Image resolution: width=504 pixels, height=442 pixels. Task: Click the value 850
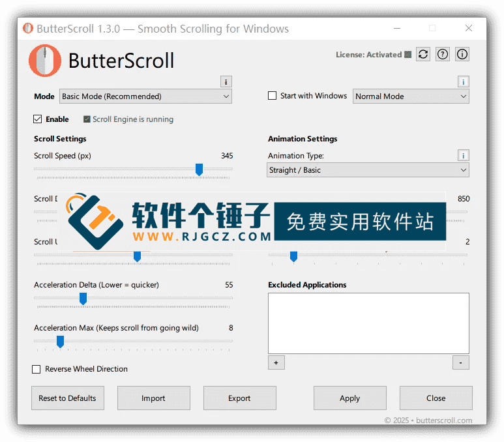[x=464, y=199]
